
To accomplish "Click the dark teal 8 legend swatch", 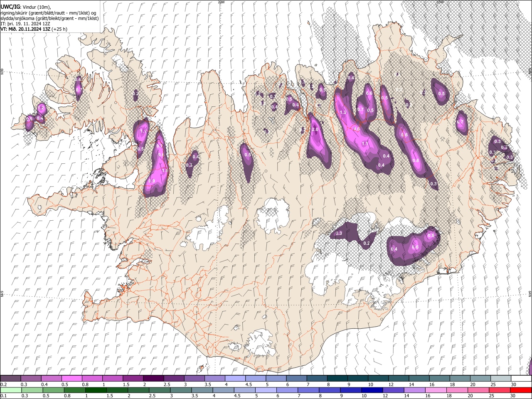I will (x=337, y=379).
